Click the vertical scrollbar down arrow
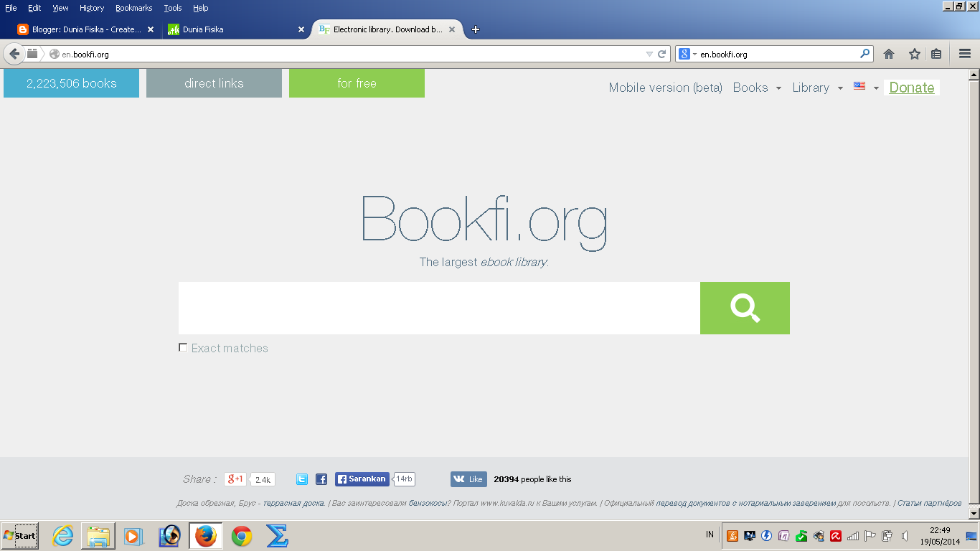This screenshot has width=980, height=551. (974, 514)
